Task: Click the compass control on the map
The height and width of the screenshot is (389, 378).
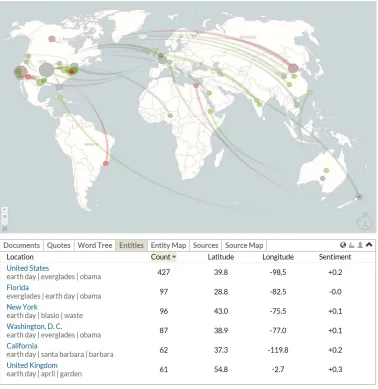Action: (365, 222)
